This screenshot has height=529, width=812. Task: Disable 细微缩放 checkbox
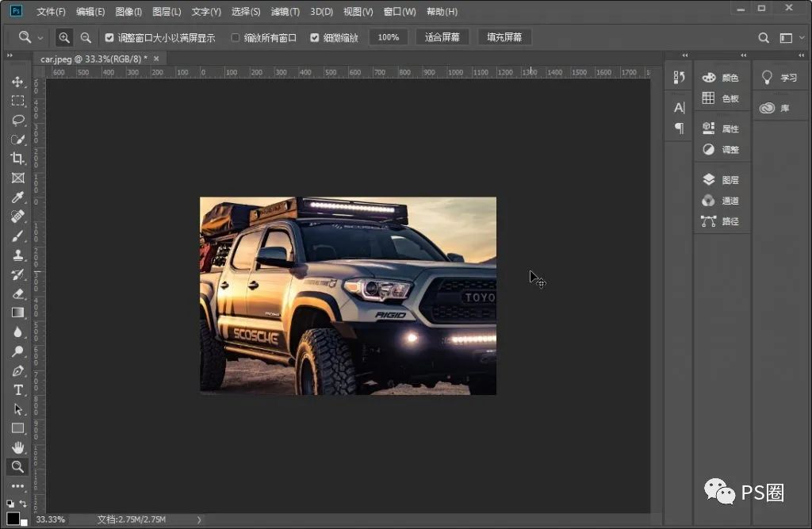(x=314, y=38)
